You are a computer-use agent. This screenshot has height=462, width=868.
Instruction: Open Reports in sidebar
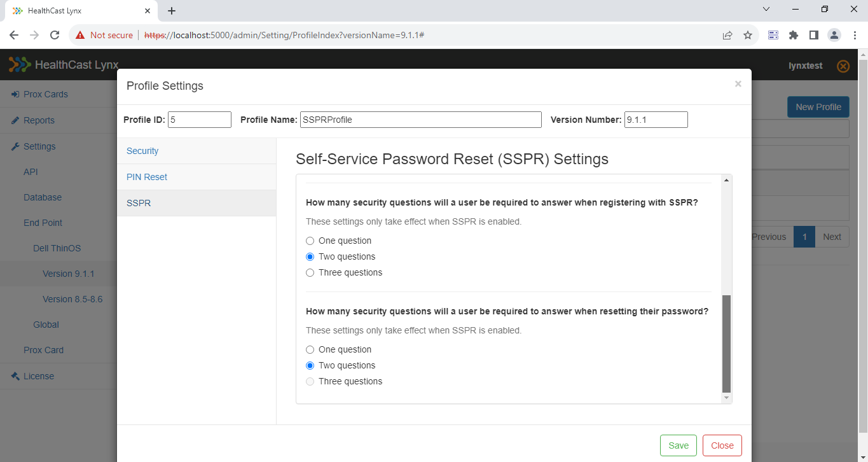click(x=39, y=120)
